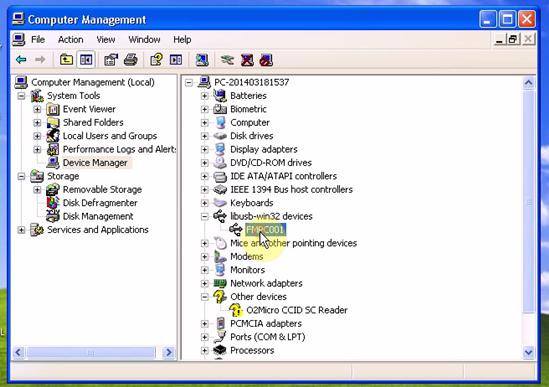Click the Up one level folder icon
Screen dimensions: 549x387
coord(66,60)
